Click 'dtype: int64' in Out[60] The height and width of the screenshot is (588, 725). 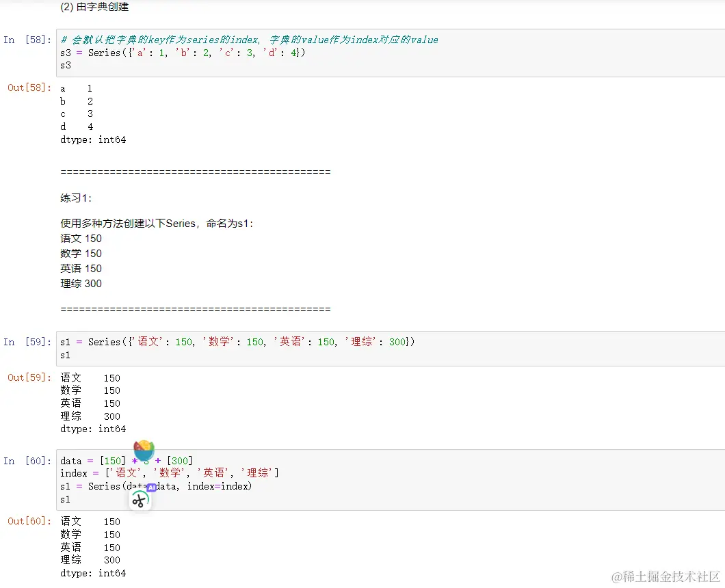pos(93,573)
